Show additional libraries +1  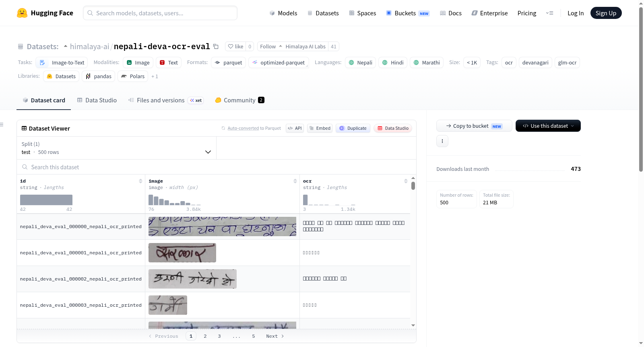point(155,76)
